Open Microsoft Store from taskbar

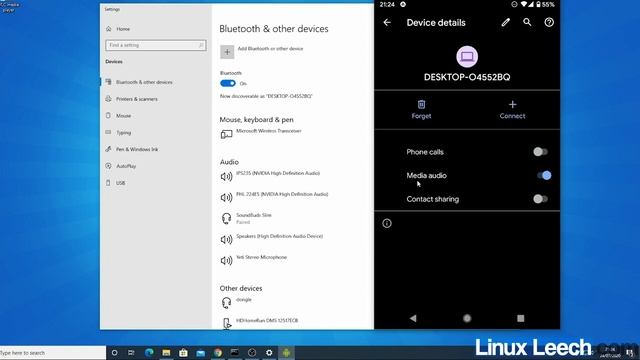183,353
